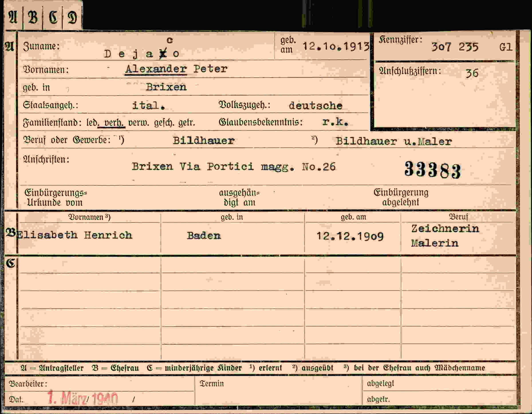
Task: Click the B index tab at top
Action: click(x=33, y=18)
